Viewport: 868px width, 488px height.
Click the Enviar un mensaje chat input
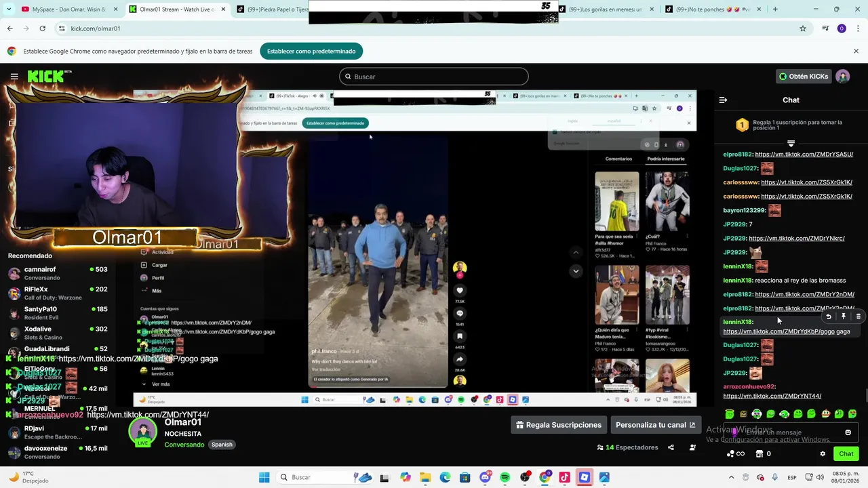coord(791,432)
